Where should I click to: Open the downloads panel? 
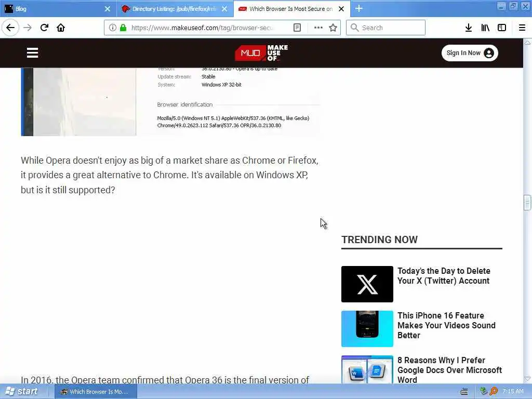pyautogui.click(x=469, y=28)
